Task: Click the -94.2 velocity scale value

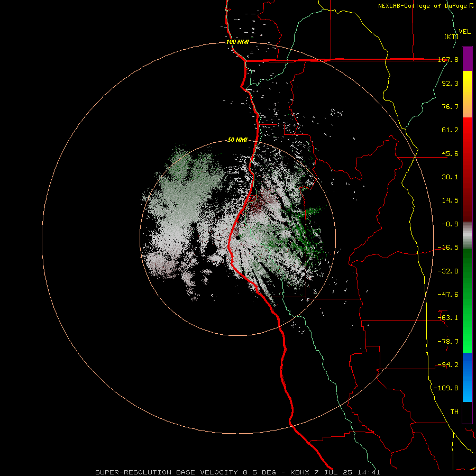Action: coord(448,365)
